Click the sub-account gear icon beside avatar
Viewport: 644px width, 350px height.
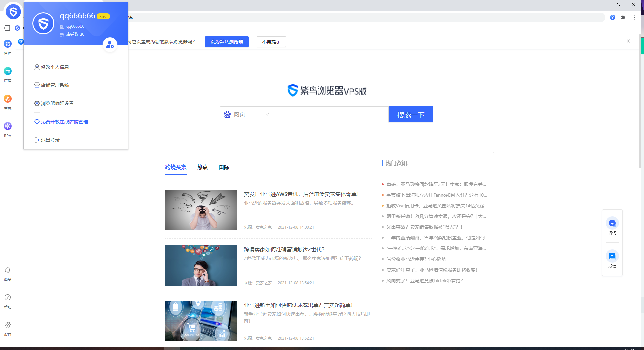(110, 44)
